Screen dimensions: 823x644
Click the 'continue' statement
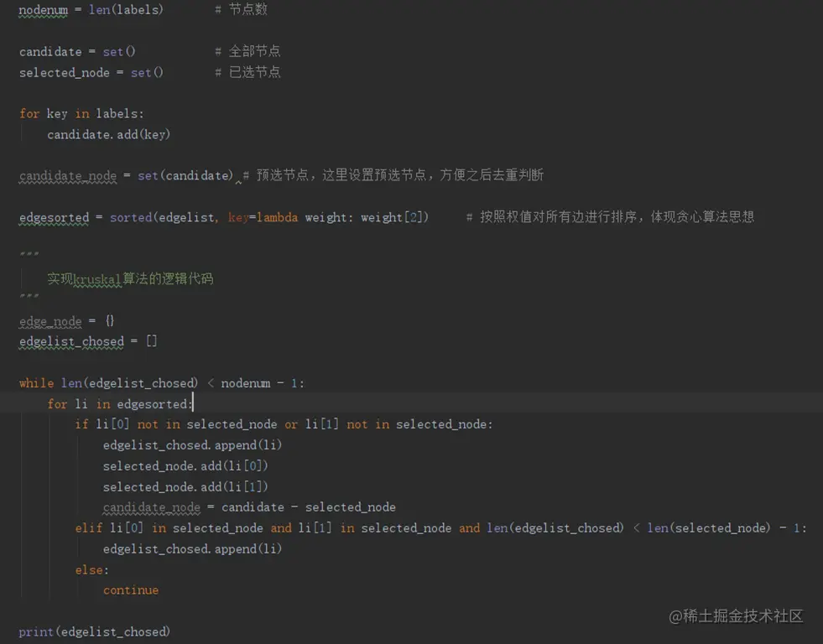tap(131, 590)
